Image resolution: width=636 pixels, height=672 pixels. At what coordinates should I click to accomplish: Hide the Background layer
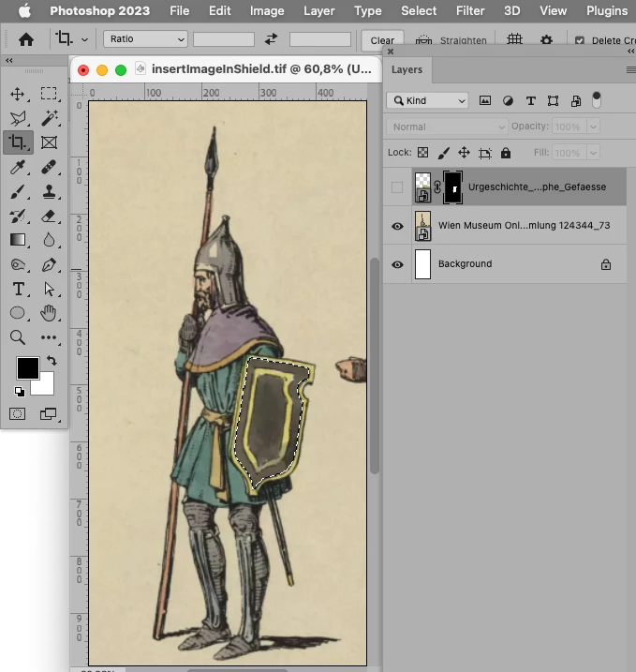(x=397, y=264)
